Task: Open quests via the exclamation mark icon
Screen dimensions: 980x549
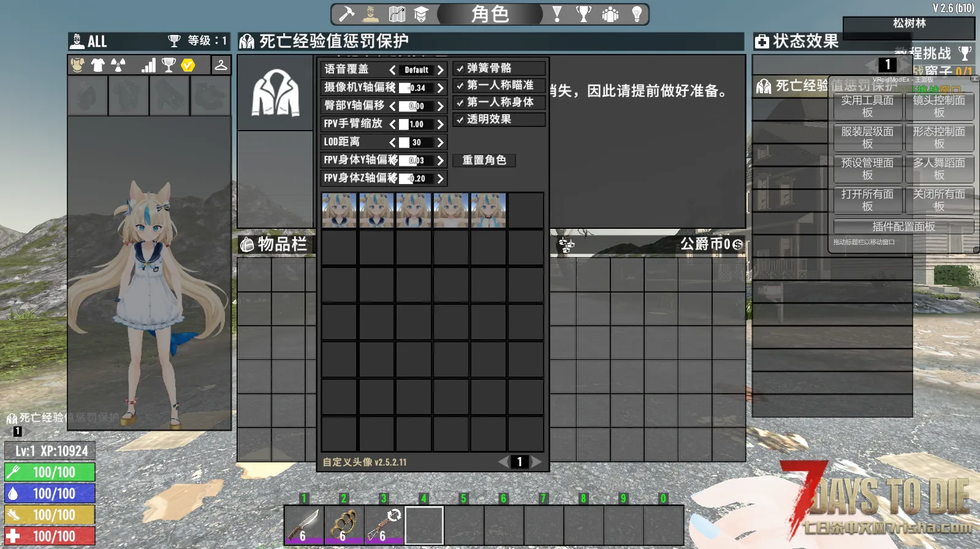Action: pos(557,14)
